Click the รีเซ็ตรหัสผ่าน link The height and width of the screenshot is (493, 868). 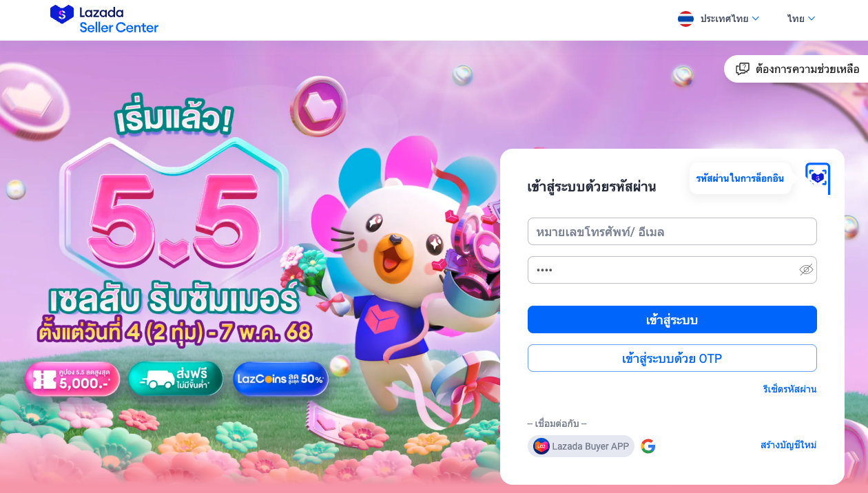coord(789,389)
